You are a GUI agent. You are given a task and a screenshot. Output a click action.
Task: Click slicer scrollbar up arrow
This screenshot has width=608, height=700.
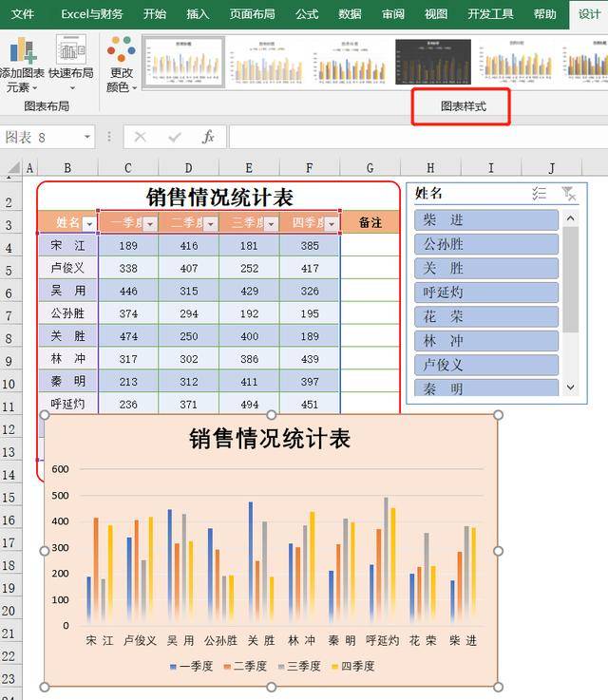pyautogui.click(x=571, y=218)
